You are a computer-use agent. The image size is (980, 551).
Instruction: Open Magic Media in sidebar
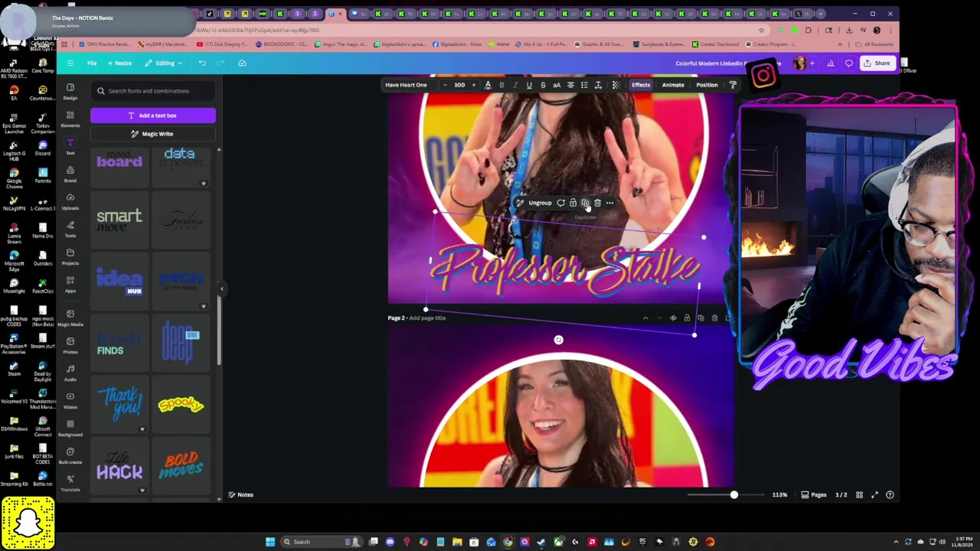tap(70, 318)
